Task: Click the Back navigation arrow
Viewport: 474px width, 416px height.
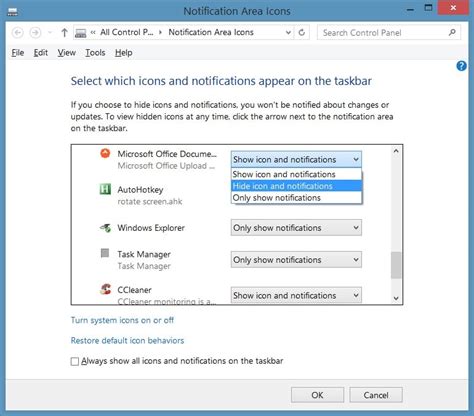Action: [x=18, y=33]
